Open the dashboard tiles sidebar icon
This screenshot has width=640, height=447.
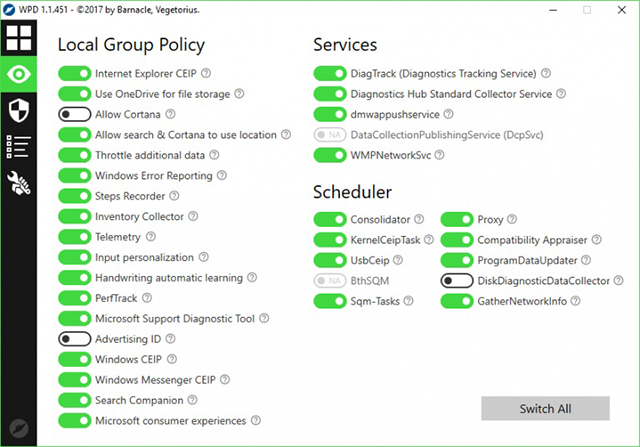tap(19, 38)
